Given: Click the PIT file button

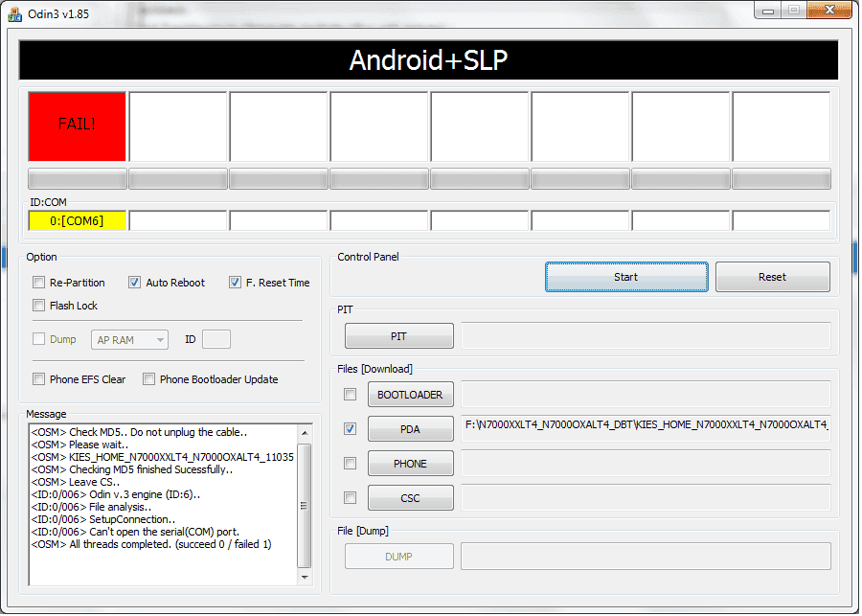Looking at the screenshot, I should 399,336.
